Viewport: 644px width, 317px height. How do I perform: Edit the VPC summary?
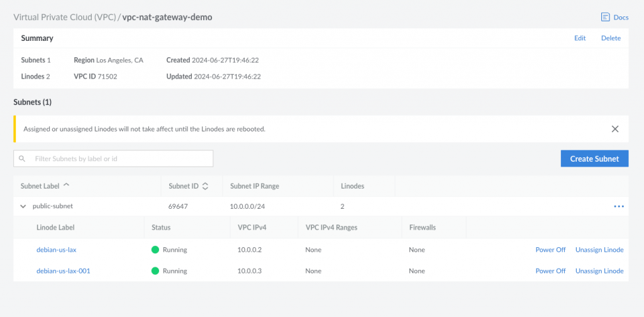[580, 38]
